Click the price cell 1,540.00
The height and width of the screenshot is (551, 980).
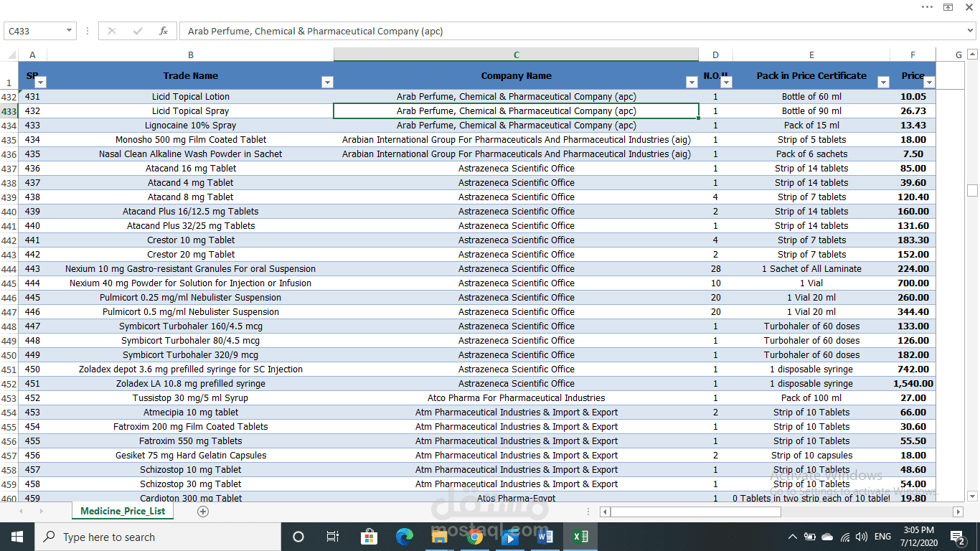(x=913, y=384)
